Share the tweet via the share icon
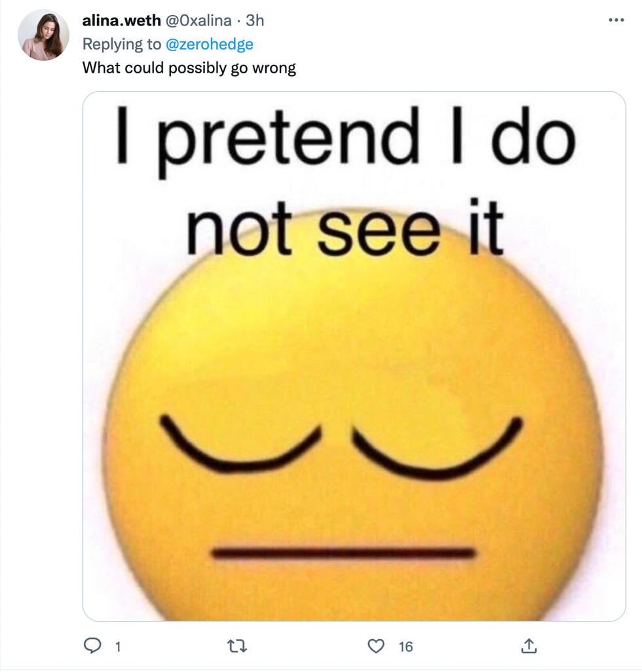The height and width of the screenshot is (672, 642). point(528,646)
